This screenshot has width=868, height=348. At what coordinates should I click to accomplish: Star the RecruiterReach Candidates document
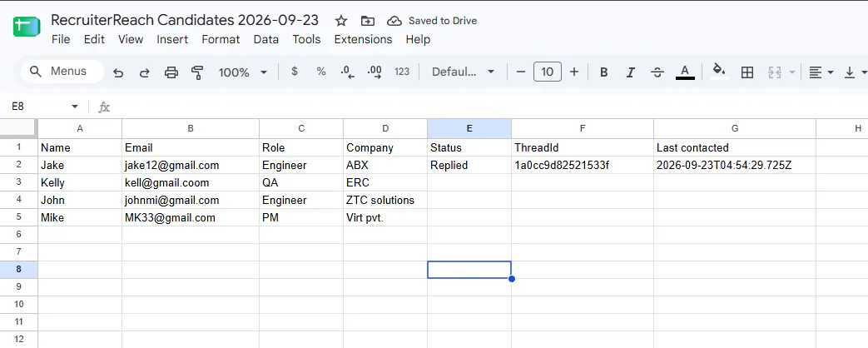(x=341, y=21)
